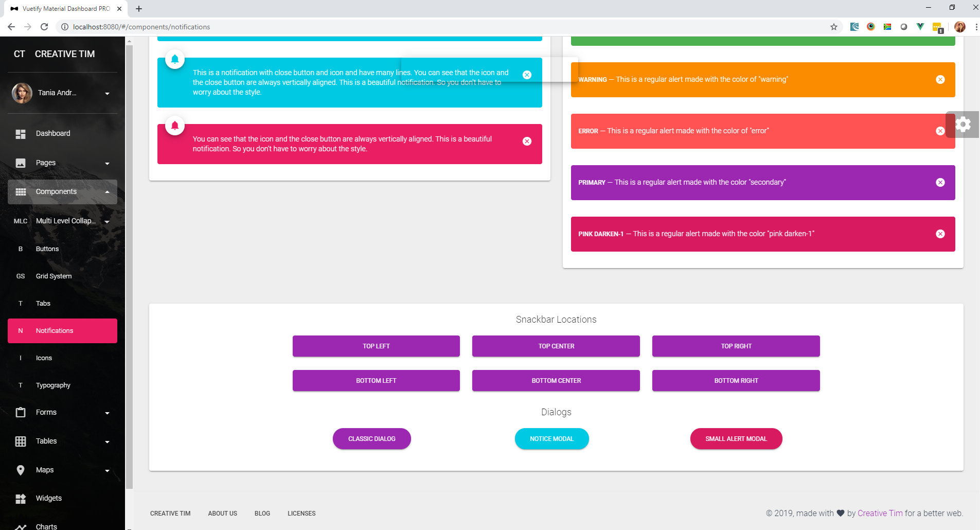This screenshot has width=980, height=530.
Task: Click the sidebar vertical scrollbar
Action: coord(130,268)
